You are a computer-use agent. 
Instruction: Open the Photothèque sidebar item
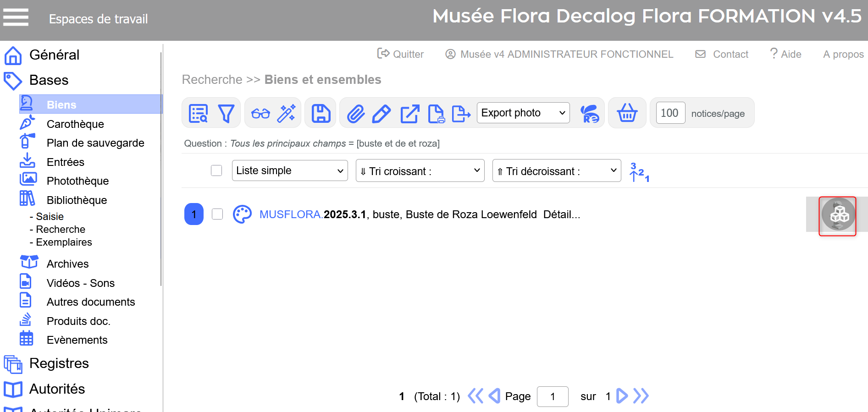tap(77, 181)
